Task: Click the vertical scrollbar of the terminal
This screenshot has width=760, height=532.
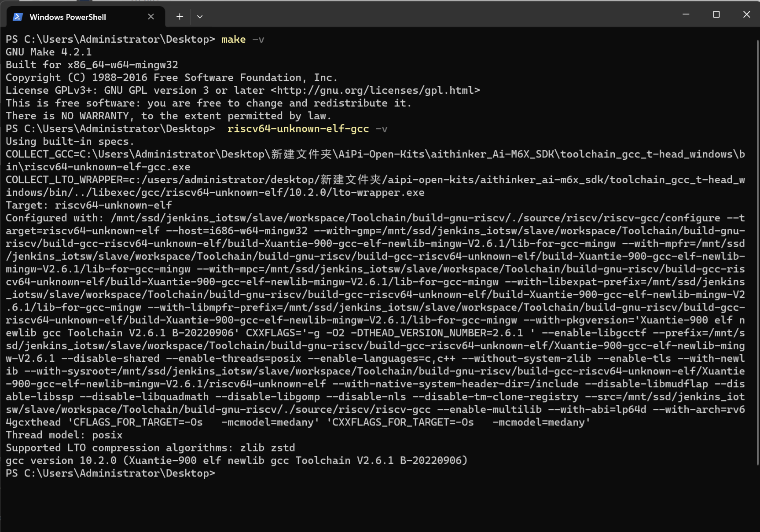Action: tap(757, 252)
